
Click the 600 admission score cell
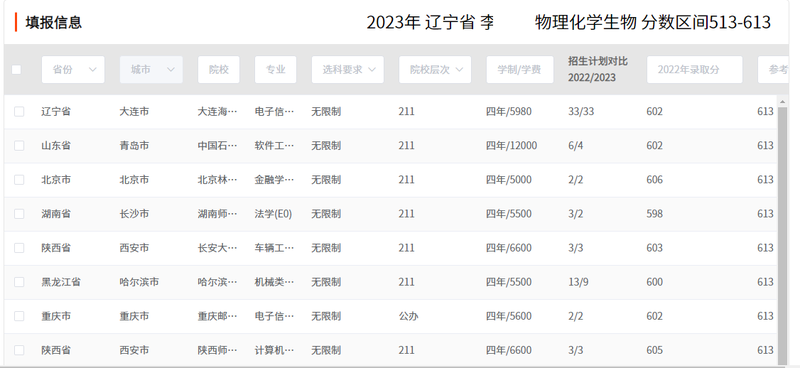(655, 282)
